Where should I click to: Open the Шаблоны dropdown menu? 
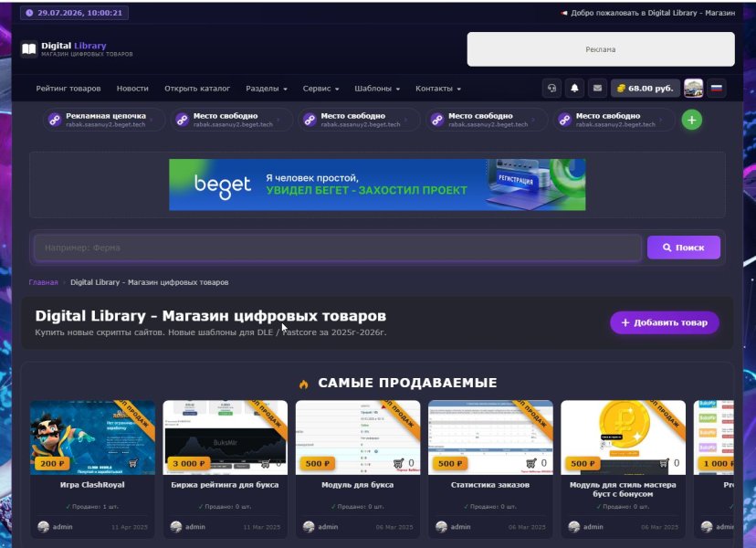pyautogui.click(x=377, y=89)
